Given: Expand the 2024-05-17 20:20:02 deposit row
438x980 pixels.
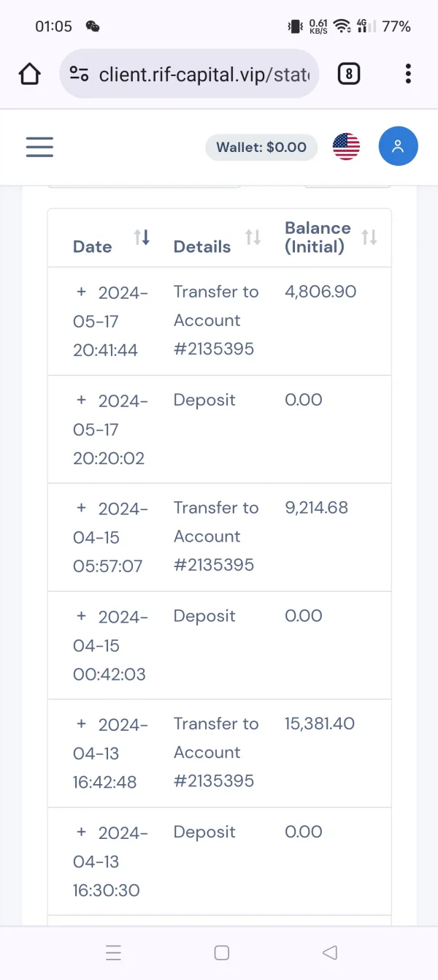Looking at the screenshot, I should coord(82,400).
